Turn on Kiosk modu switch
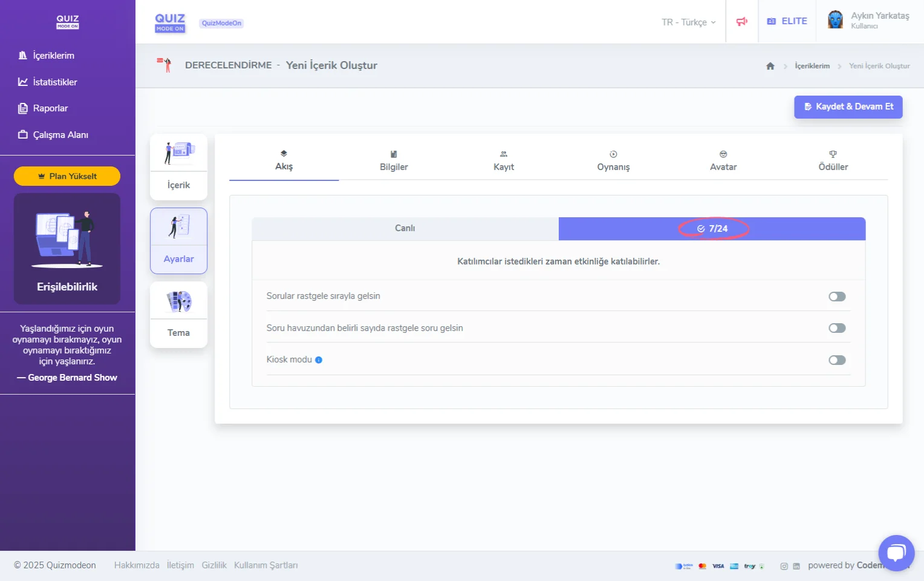 (x=837, y=360)
